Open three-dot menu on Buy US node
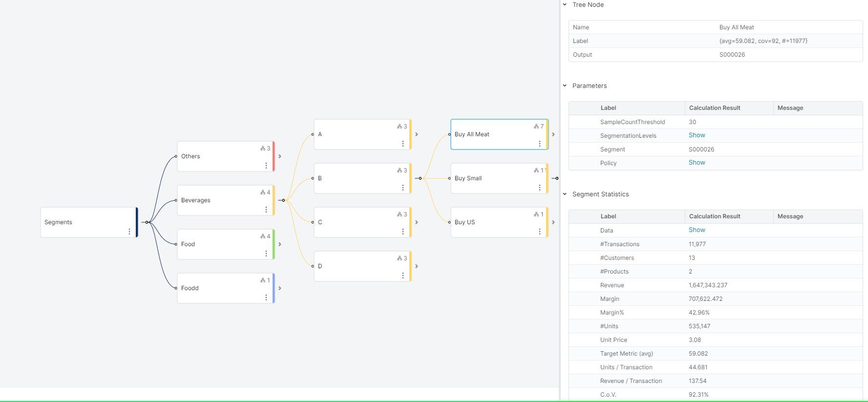Image resolution: width=868 pixels, height=402 pixels. [539, 232]
